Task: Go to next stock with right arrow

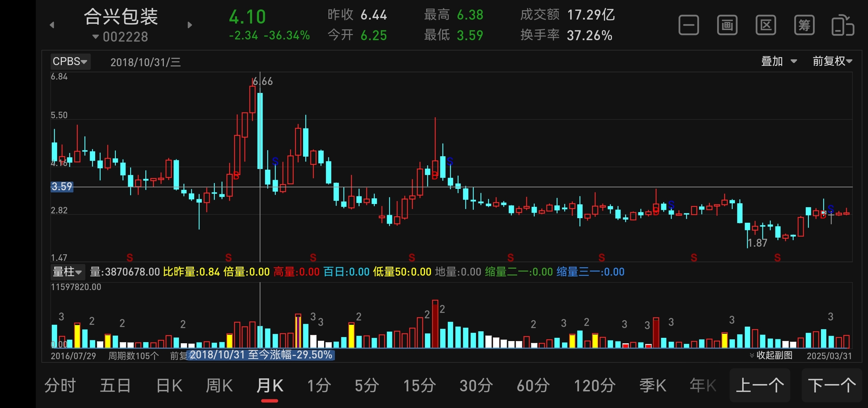Action: 190,25
